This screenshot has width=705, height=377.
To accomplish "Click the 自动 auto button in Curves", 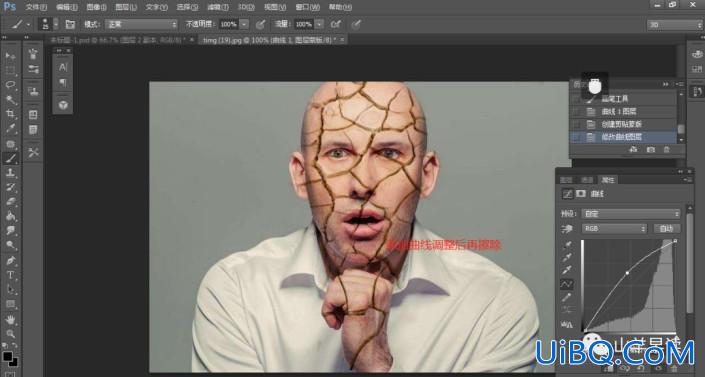I will pyautogui.click(x=666, y=229).
